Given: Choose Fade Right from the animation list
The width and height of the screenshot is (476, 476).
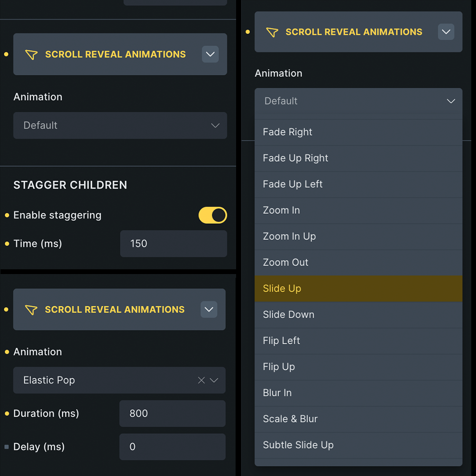Looking at the screenshot, I should 358,132.
